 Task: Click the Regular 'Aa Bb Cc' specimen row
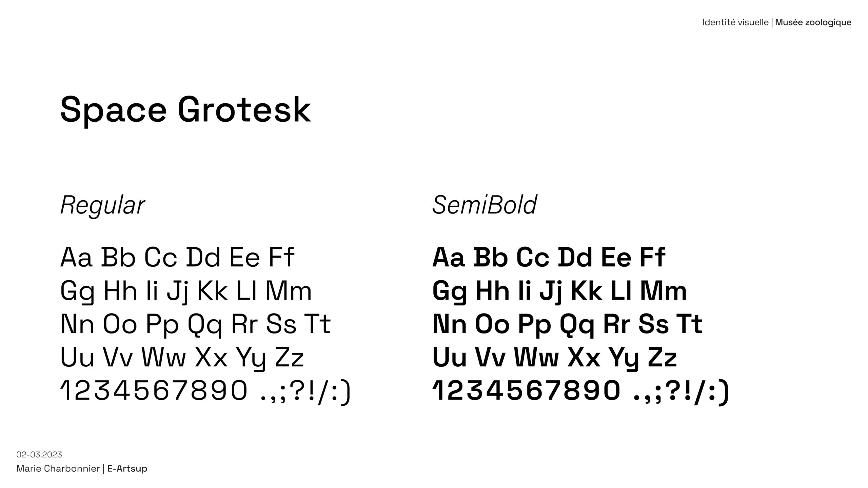tap(177, 257)
